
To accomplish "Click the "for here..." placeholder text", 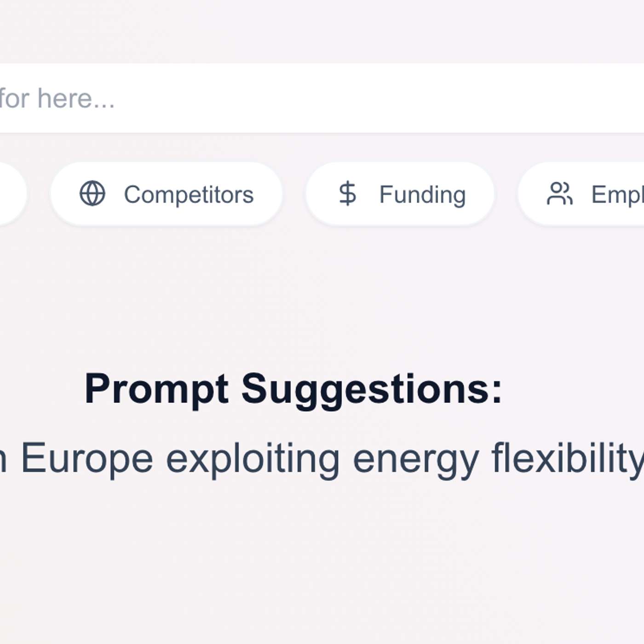I will coord(57,98).
